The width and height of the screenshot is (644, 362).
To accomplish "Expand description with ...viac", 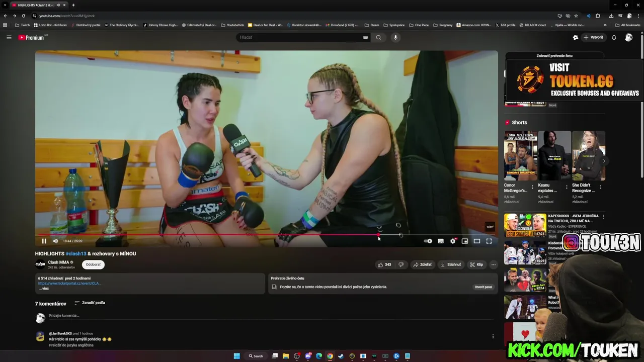I will [44, 289].
